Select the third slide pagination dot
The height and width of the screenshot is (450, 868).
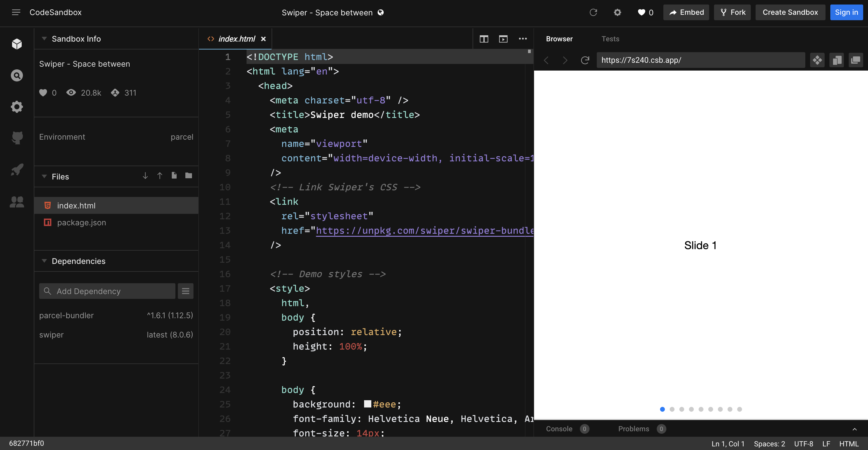tap(682, 409)
